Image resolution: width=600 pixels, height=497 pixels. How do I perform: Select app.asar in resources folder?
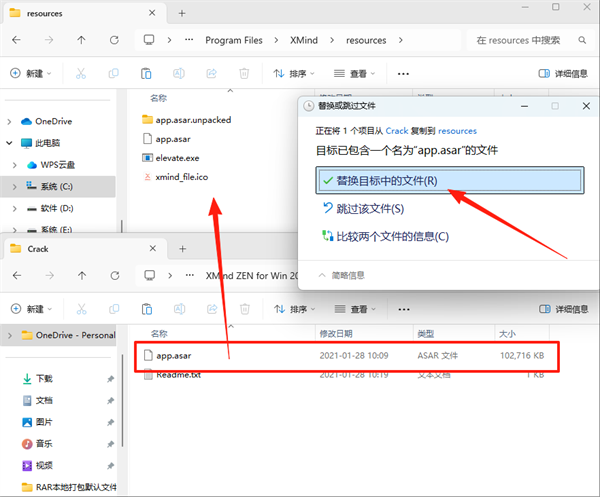pos(166,139)
